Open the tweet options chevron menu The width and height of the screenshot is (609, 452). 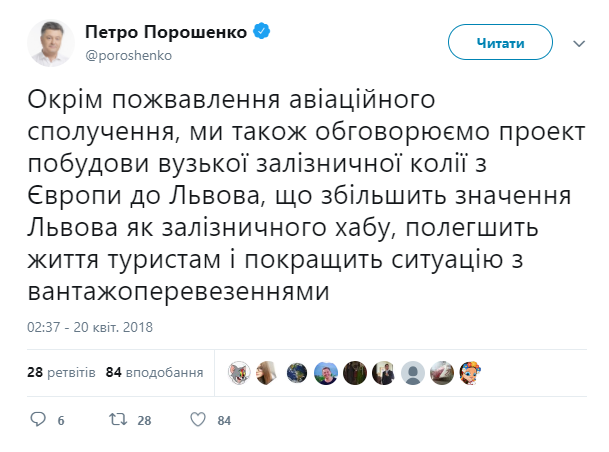[x=579, y=44]
